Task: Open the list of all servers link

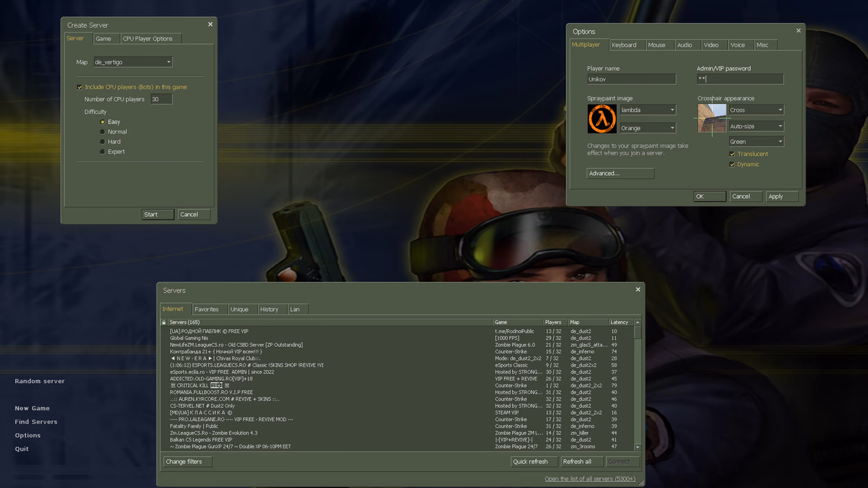Action: [590, 479]
